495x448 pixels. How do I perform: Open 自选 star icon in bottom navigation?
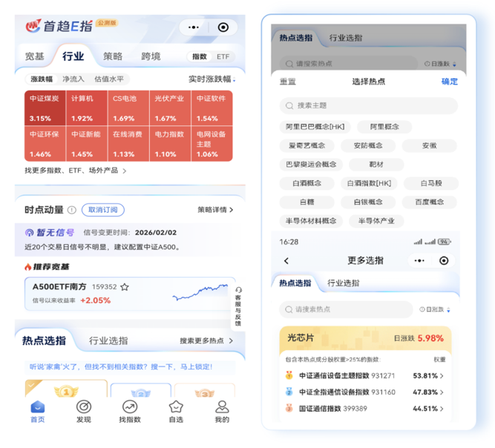pos(176,411)
